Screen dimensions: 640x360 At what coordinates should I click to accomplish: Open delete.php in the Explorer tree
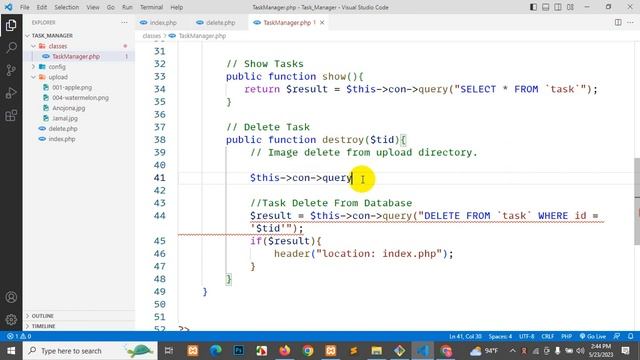click(x=63, y=129)
